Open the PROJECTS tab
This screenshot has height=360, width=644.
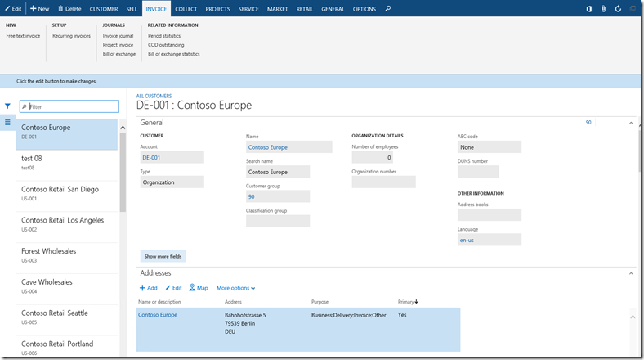tap(217, 9)
